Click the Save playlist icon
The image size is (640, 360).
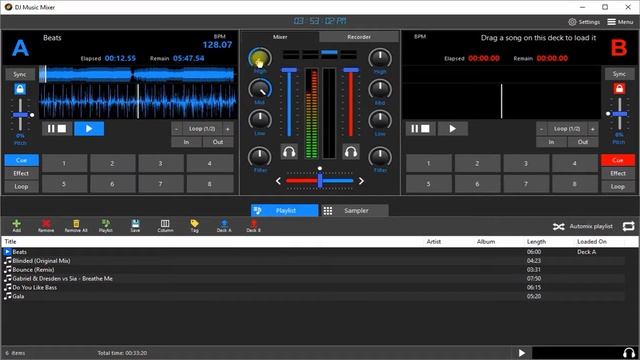pyautogui.click(x=135, y=225)
